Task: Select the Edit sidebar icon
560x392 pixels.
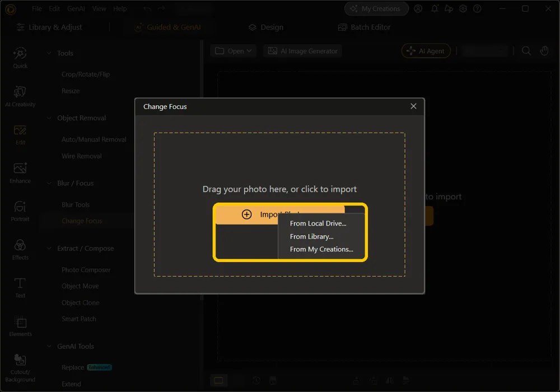Action: [20, 134]
